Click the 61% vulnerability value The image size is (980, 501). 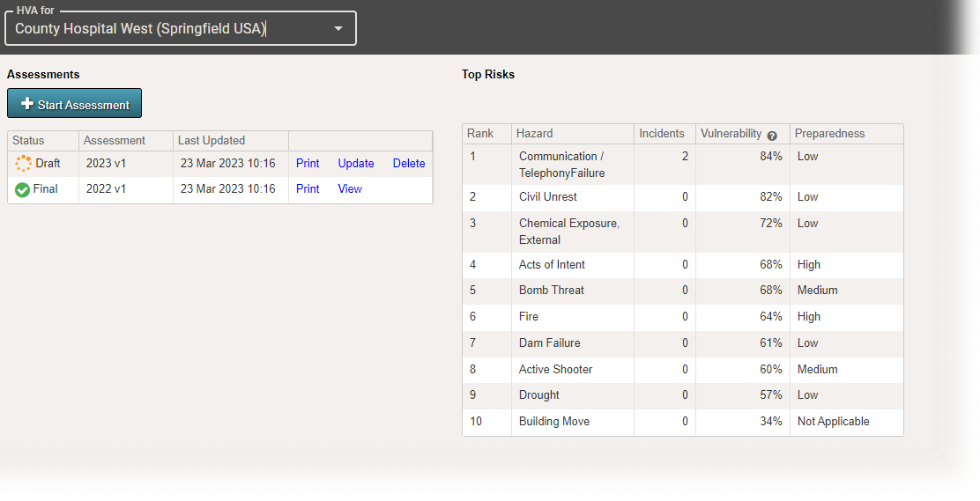coord(770,343)
